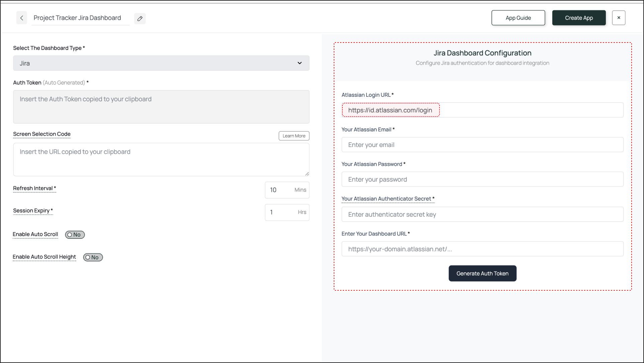
Task: Toggle Enable Auto Scroll off setting
Action: (75, 234)
